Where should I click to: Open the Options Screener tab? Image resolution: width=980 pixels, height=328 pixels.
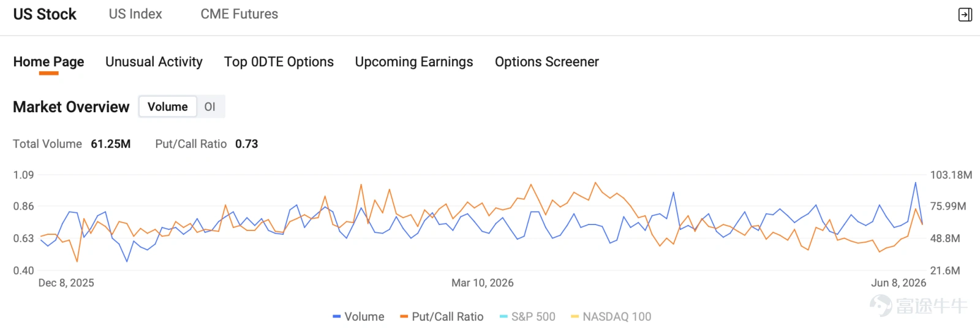click(x=547, y=62)
